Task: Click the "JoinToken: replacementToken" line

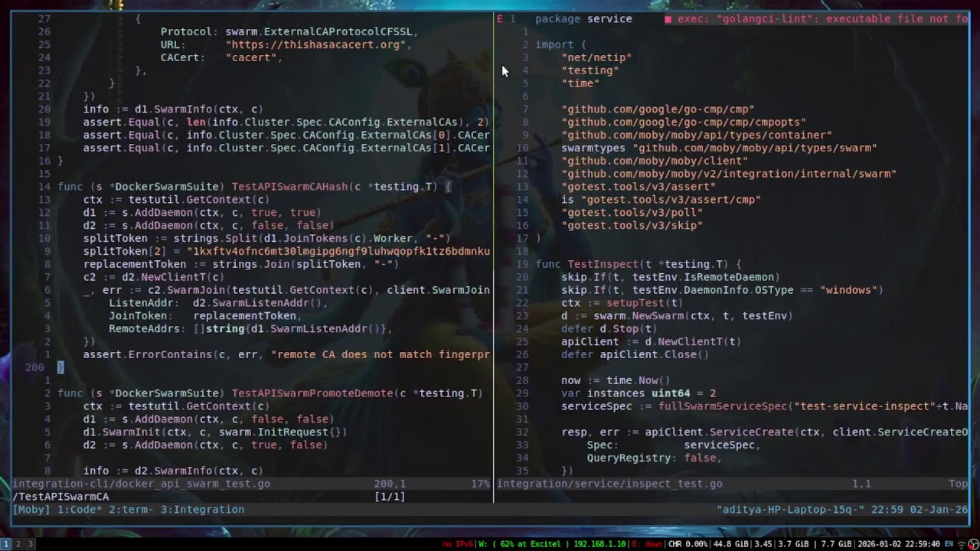Action: (x=205, y=315)
